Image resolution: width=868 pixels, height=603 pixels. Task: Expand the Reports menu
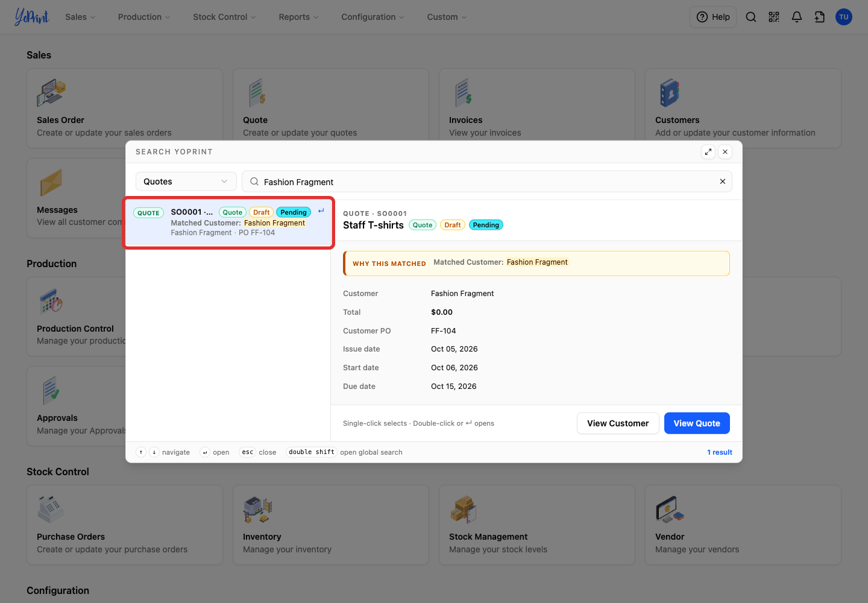click(x=298, y=17)
